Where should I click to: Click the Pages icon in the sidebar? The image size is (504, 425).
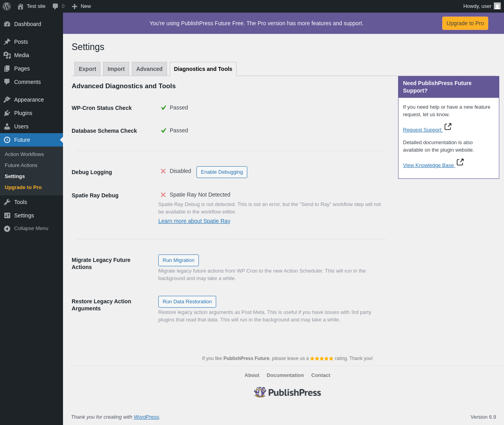coord(7,69)
